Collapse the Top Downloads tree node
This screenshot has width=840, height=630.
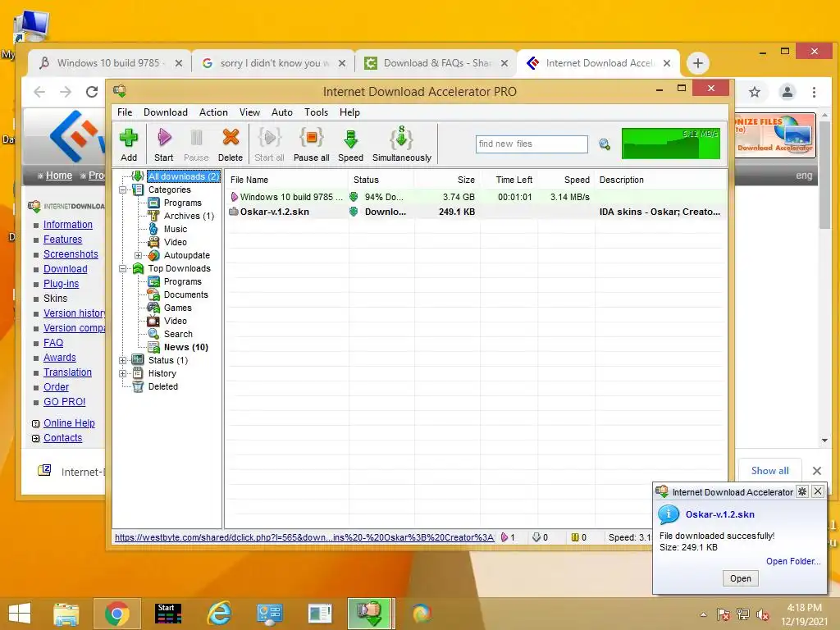tap(123, 268)
